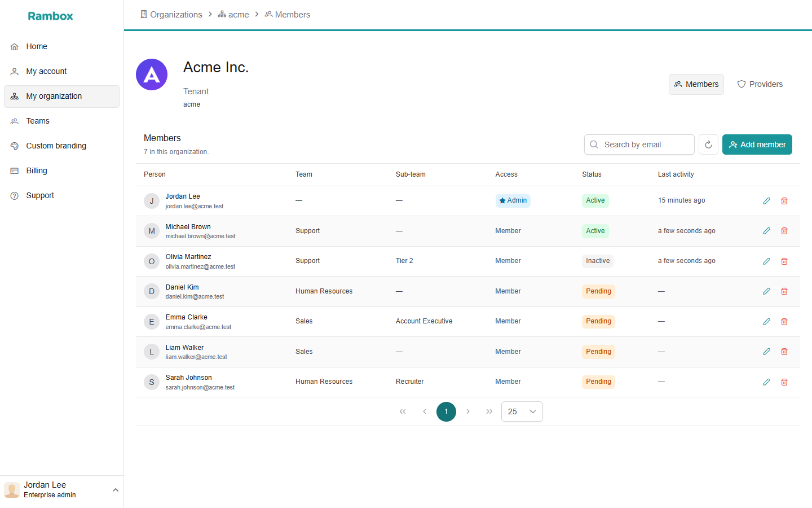Expand the Jordan Lee user menu
Image resolution: width=812 pixels, height=508 pixels.
[61, 490]
